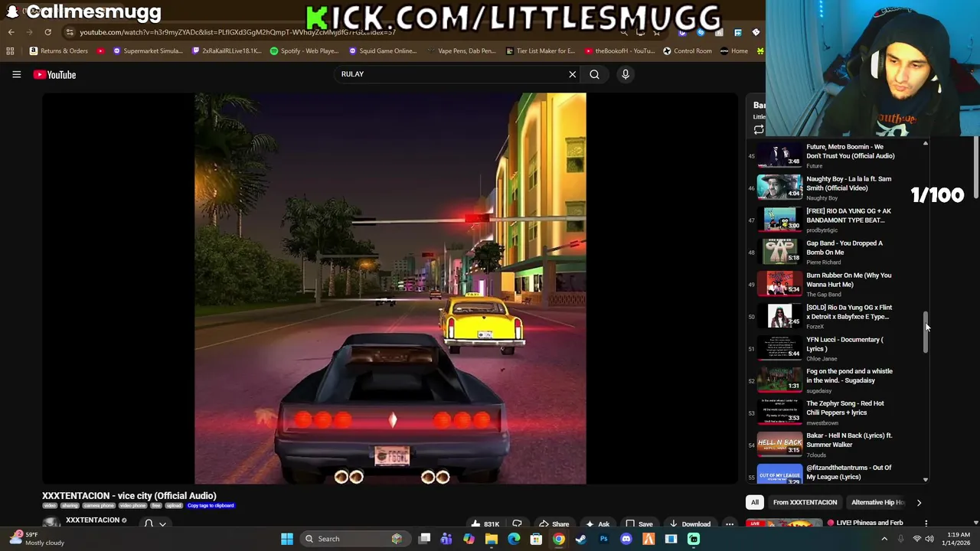
Task: Clear the RULAY search text
Action: (572, 74)
